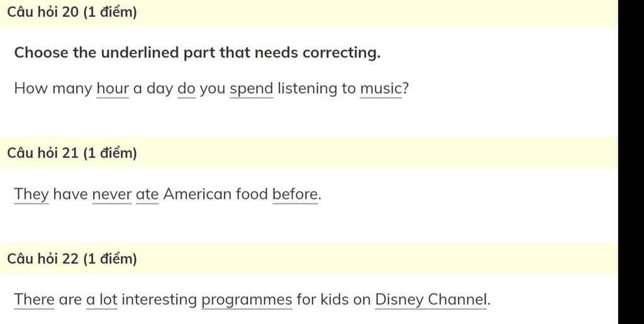Click the "Câu hỏi 21 (1 điểm)" header
The height and width of the screenshot is (324, 644).
click(72, 153)
